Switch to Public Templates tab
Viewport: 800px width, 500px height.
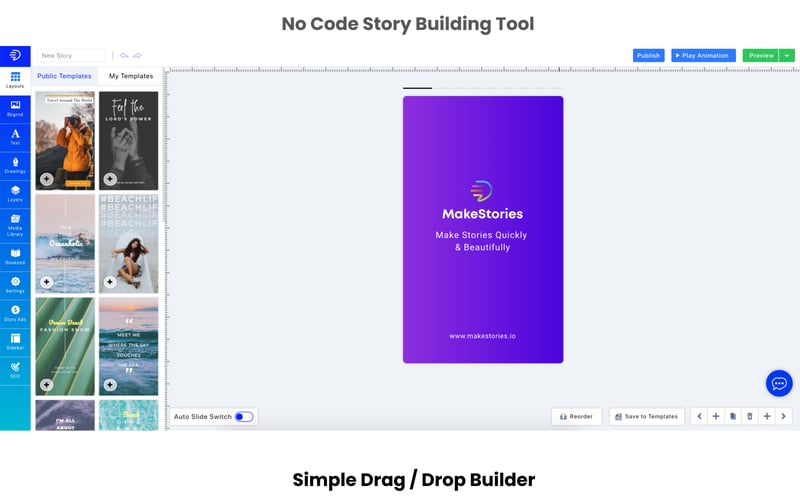point(64,76)
